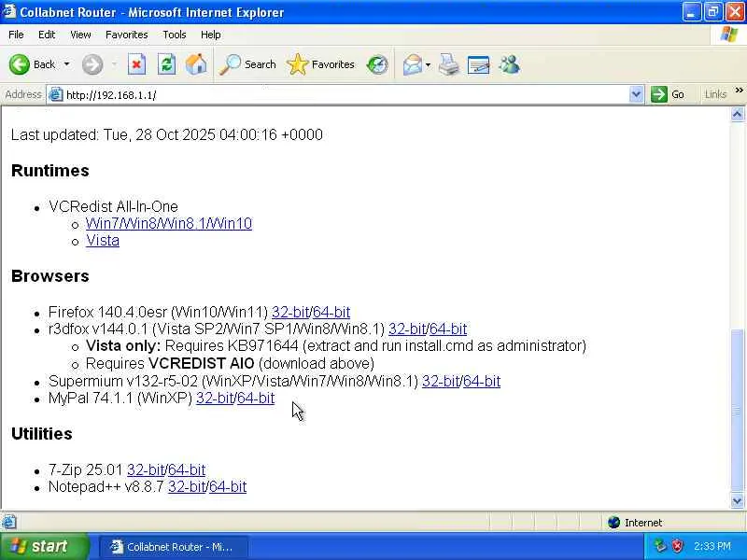This screenshot has width=747, height=560.
Task: Open the Search pane with the magnifier
Action: pyautogui.click(x=247, y=64)
